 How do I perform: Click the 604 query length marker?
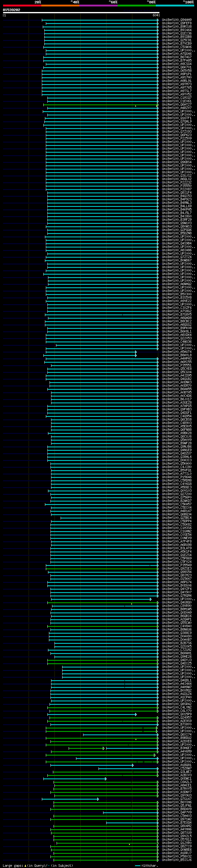[155, 15]
